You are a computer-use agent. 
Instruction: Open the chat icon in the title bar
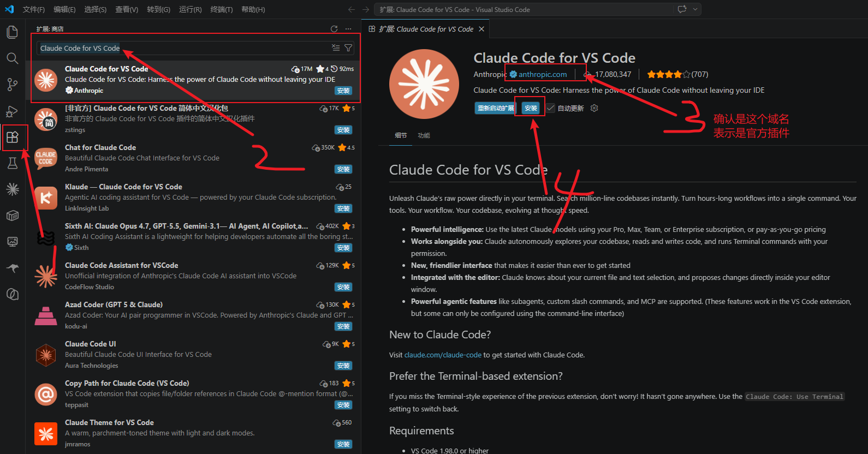click(x=682, y=9)
